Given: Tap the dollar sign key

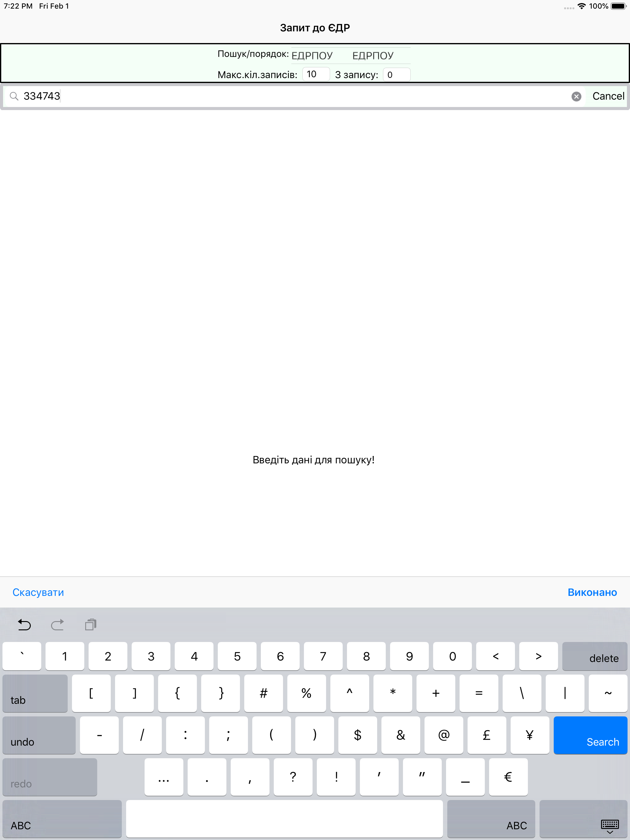Looking at the screenshot, I should coord(357,735).
